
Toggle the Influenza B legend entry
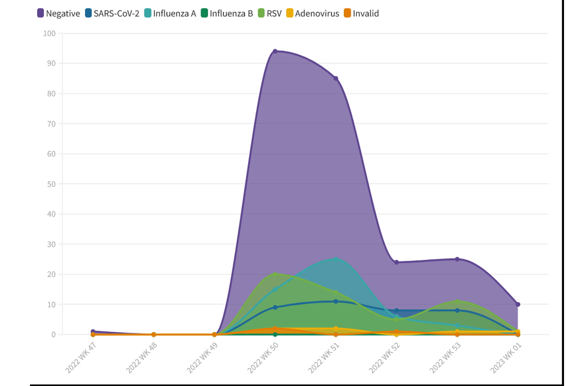click(x=231, y=14)
